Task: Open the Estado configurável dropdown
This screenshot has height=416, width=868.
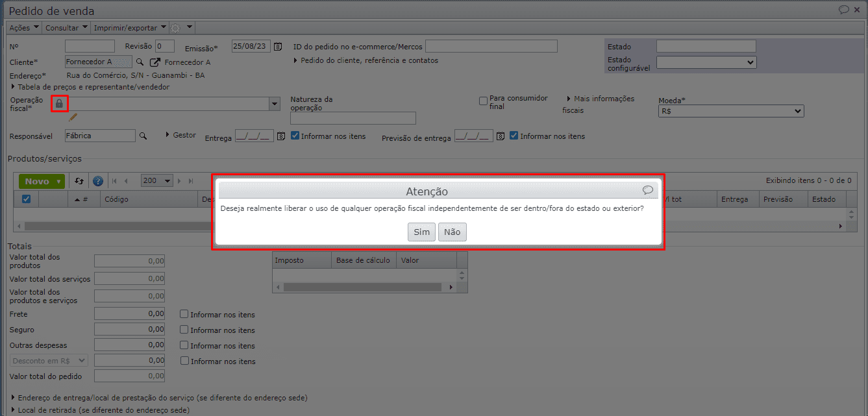Action: click(706, 62)
